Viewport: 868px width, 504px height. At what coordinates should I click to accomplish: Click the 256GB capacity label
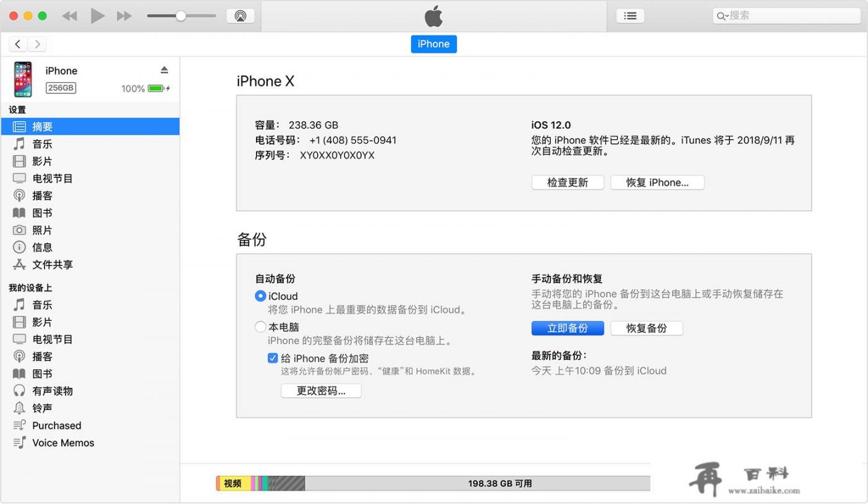coord(61,88)
